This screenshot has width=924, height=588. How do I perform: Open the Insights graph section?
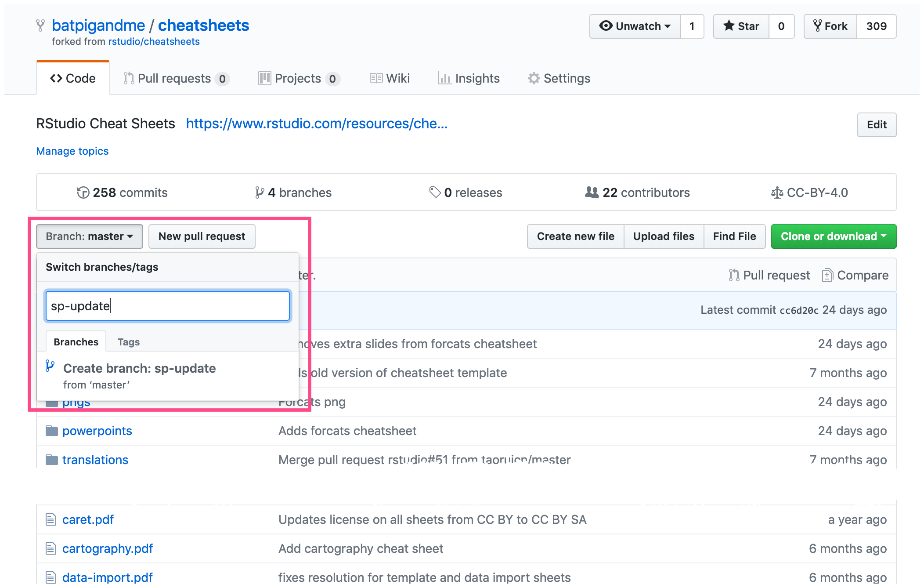tap(477, 78)
